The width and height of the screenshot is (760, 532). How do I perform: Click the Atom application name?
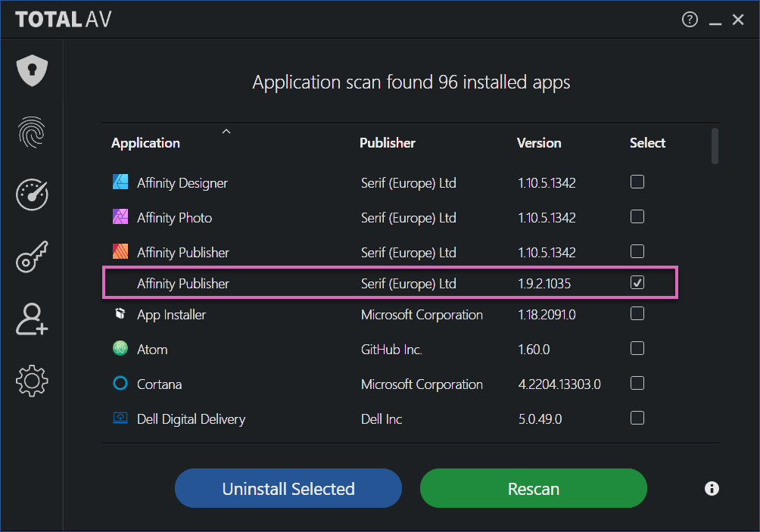(152, 350)
